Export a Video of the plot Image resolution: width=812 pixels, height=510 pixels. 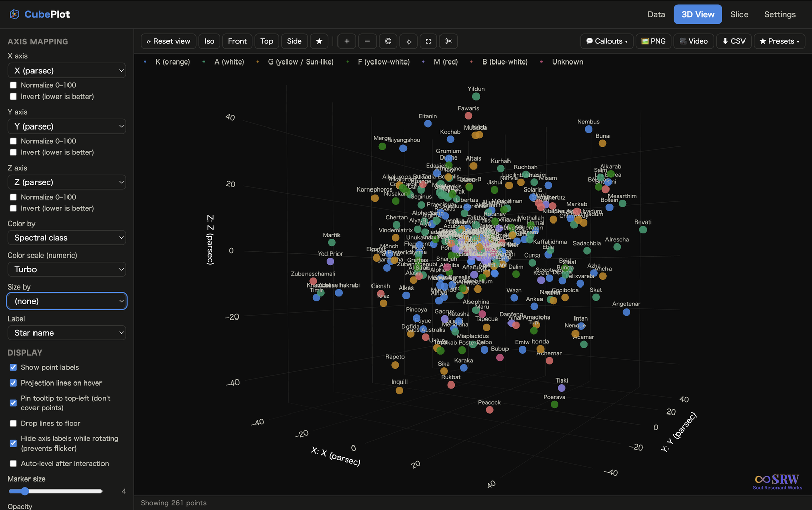[x=694, y=41]
